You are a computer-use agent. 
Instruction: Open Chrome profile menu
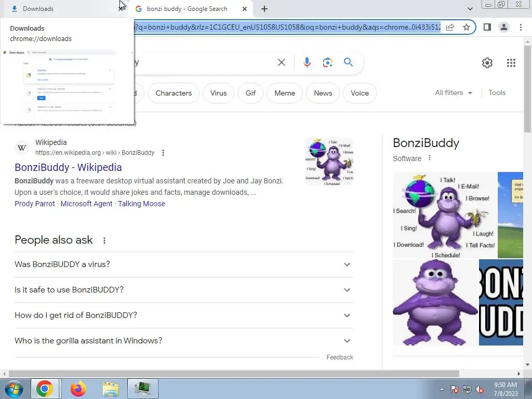click(504, 27)
